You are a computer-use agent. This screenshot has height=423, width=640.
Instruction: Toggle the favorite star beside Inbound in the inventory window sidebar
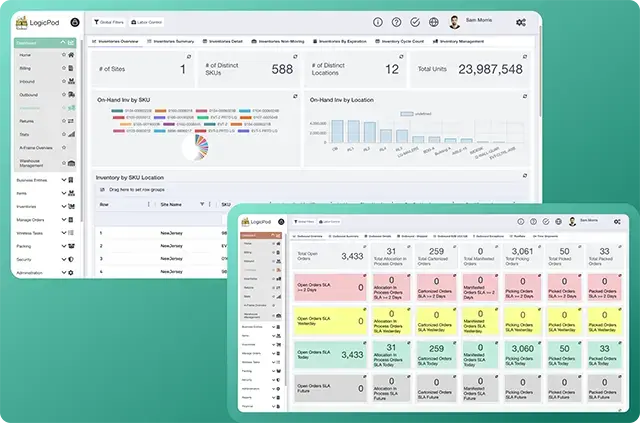pyautogui.click(x=64, y=81)
